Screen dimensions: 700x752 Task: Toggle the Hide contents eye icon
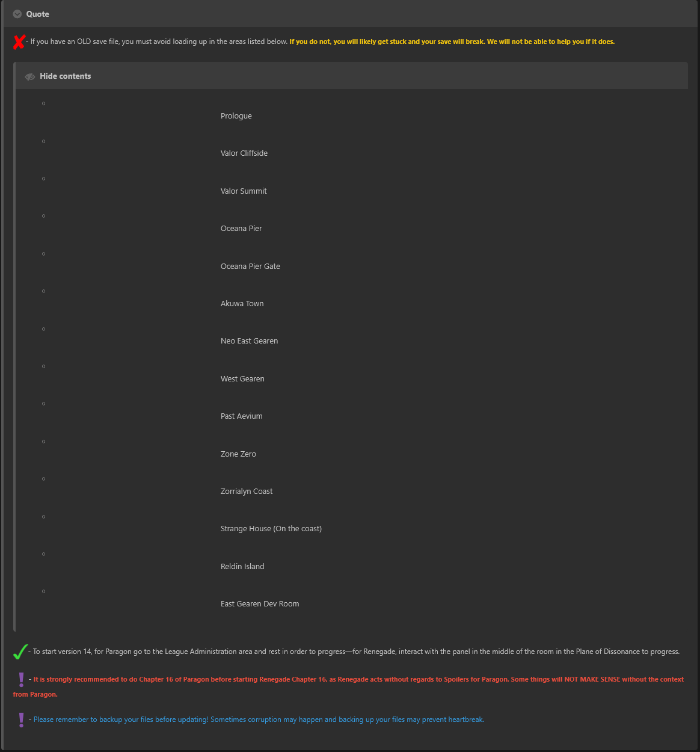30,76
